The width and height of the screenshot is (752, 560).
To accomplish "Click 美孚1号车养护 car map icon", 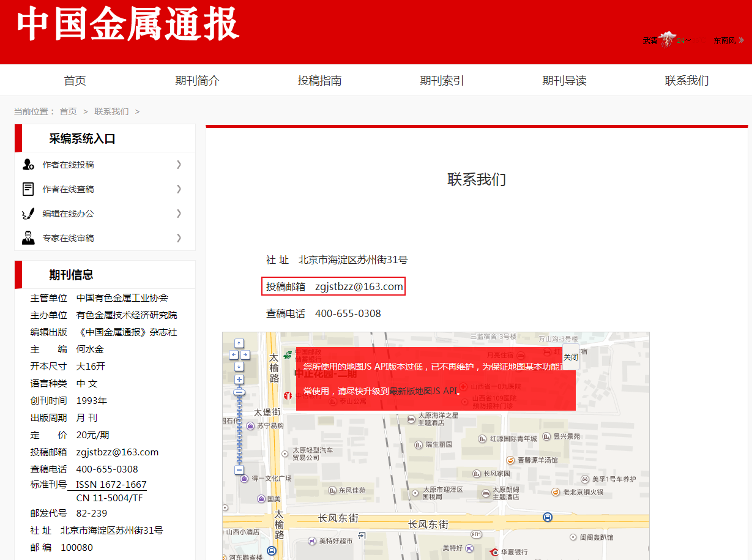I will point(584,479).
